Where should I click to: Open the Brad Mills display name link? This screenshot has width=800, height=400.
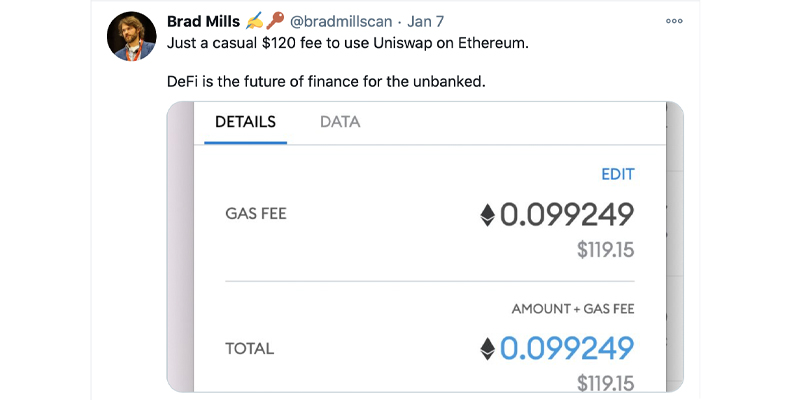click(x=203, y=22)
